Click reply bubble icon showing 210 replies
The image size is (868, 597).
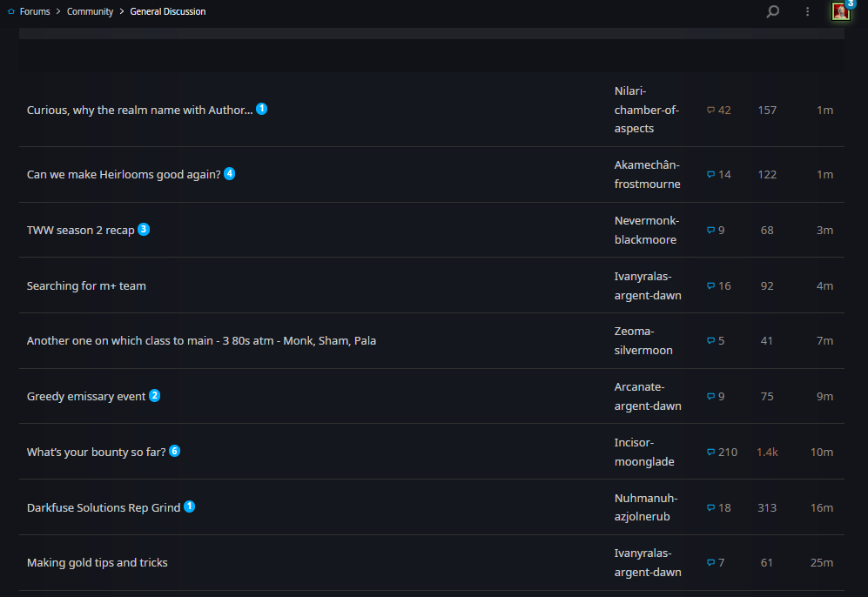point(710,452)
